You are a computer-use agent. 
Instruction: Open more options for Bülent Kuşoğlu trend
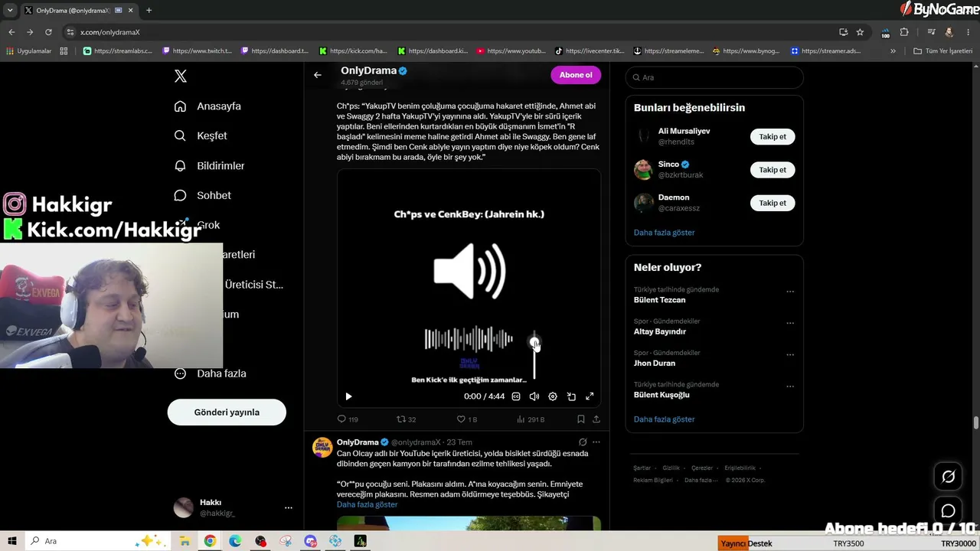(790, 386)
